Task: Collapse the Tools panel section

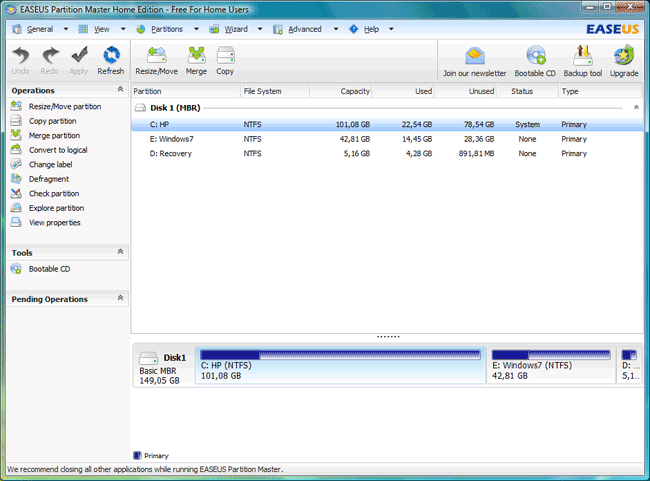Action: [121, 253]
